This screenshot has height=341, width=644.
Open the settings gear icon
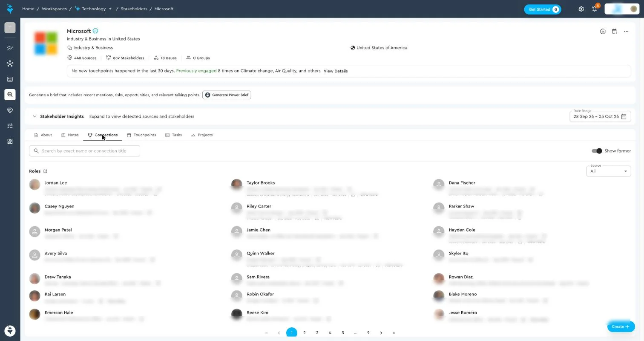tap(581, 9)
